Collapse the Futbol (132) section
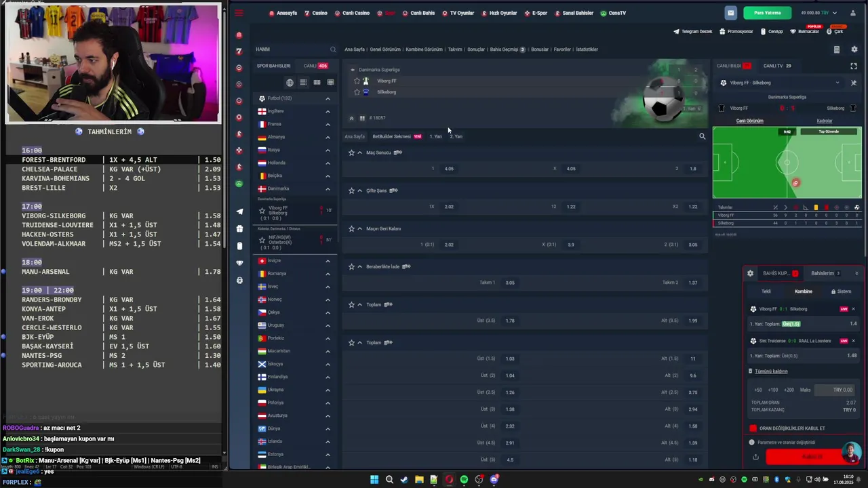The image size is (868, 488). click(328, 98)
